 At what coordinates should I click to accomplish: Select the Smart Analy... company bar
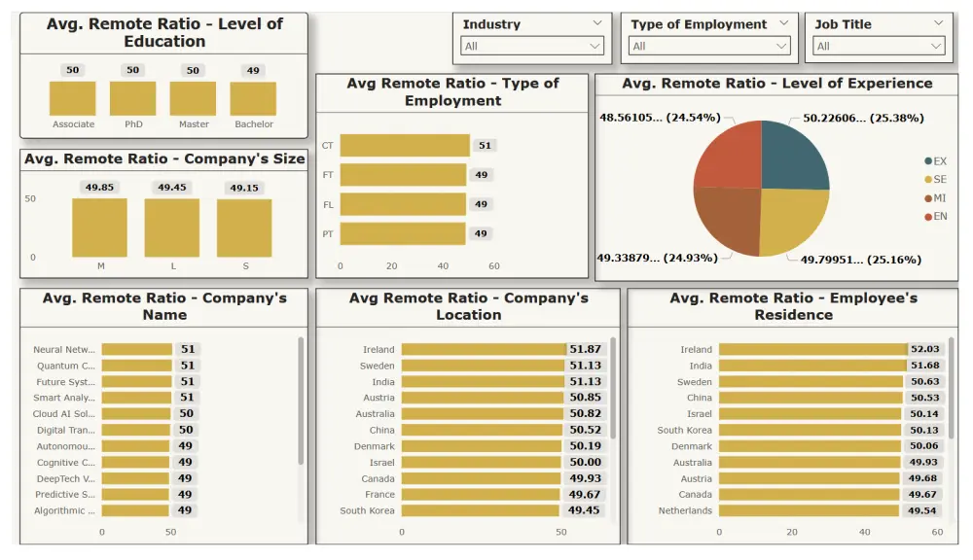[136, 398]
